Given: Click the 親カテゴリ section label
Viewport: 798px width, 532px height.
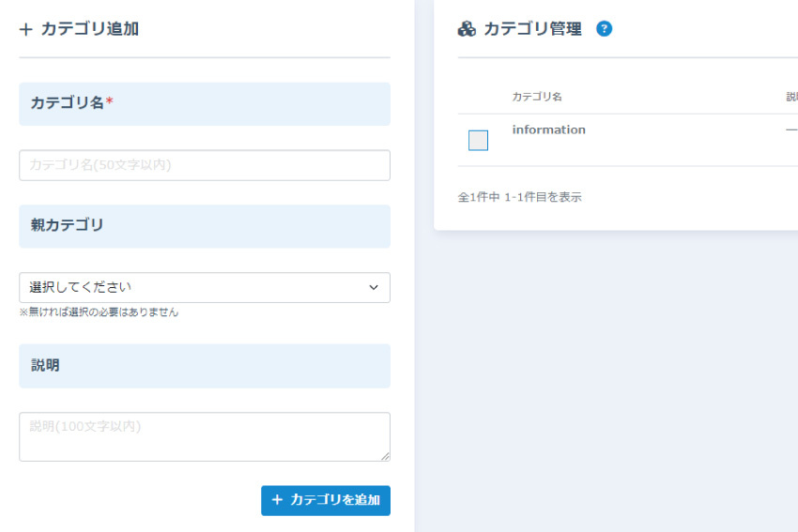Looking at the screenshot, I should (x=67, y=225).
